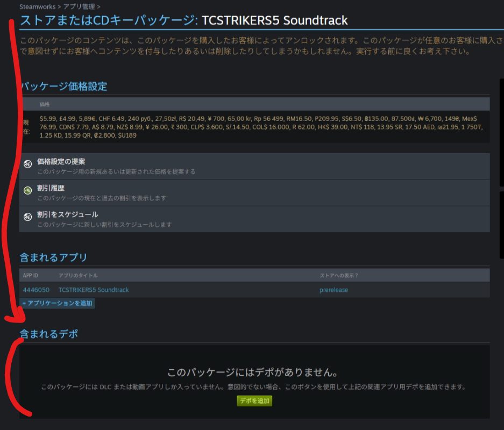Click the current regional price list text

click(x=258, y=127)
